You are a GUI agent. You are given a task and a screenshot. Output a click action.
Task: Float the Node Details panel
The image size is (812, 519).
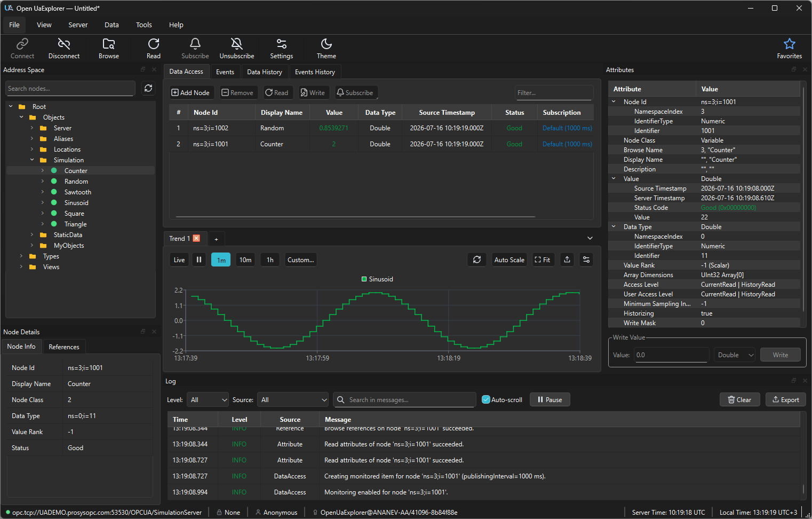pos(143,332)
